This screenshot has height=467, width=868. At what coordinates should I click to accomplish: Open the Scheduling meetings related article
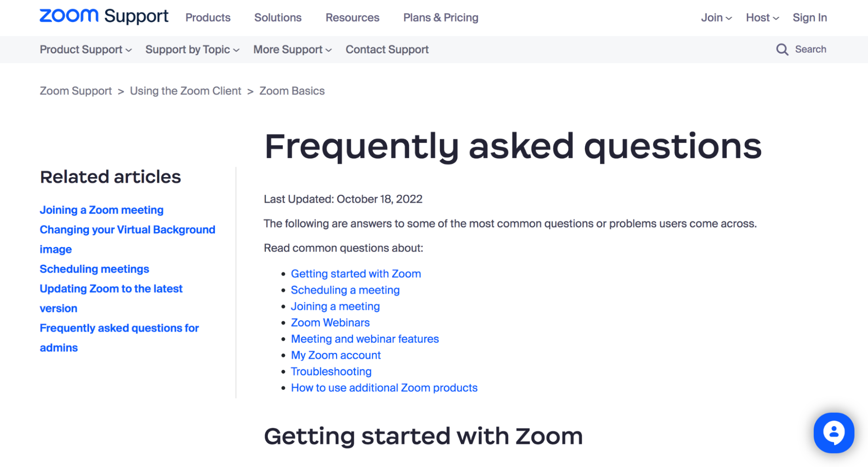click(94, 269)
